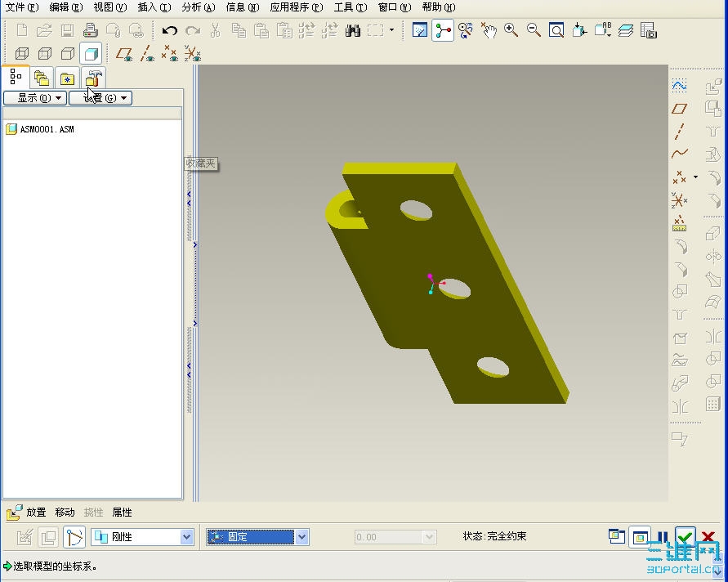Toggle show component in separate window
728x582 pixels.
click(617, 536)
